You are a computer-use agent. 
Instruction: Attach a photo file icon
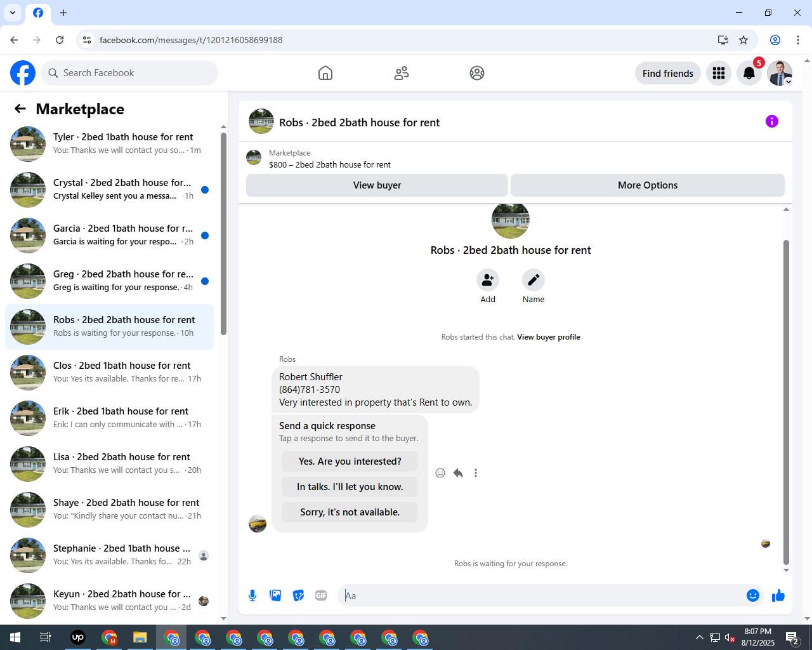point(275,595)
